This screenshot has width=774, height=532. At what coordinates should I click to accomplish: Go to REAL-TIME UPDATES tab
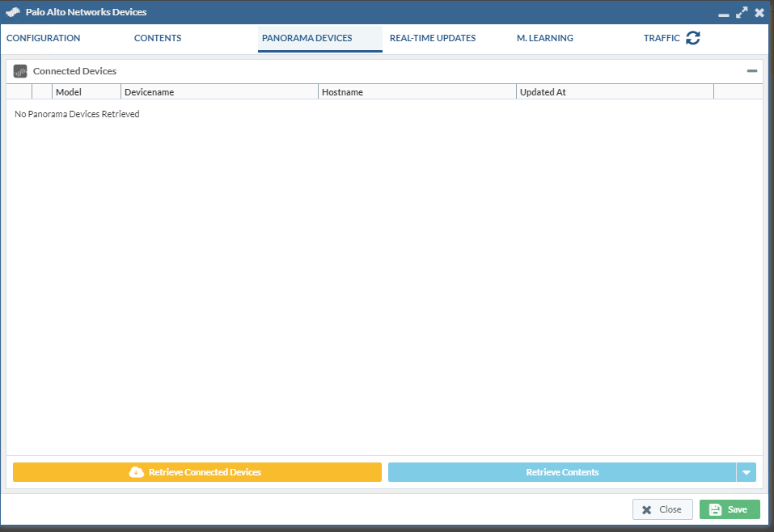tap(433, 38)
